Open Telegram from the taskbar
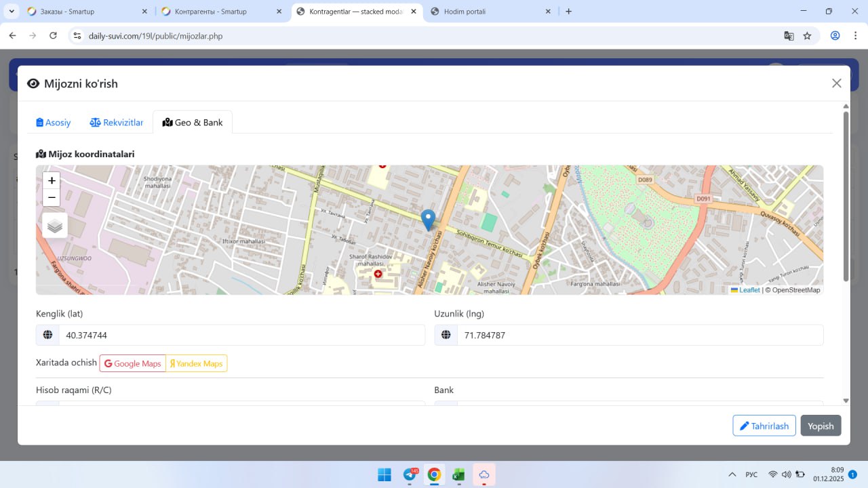Viewport: 868px width, 488px height. (410, 474)
